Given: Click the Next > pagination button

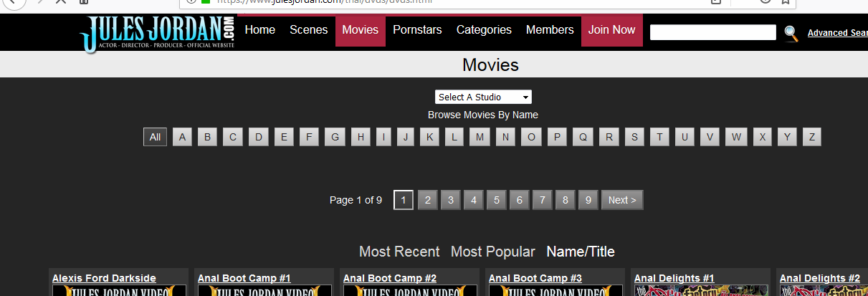Looking at the screenshot, I should click(621, 201).
